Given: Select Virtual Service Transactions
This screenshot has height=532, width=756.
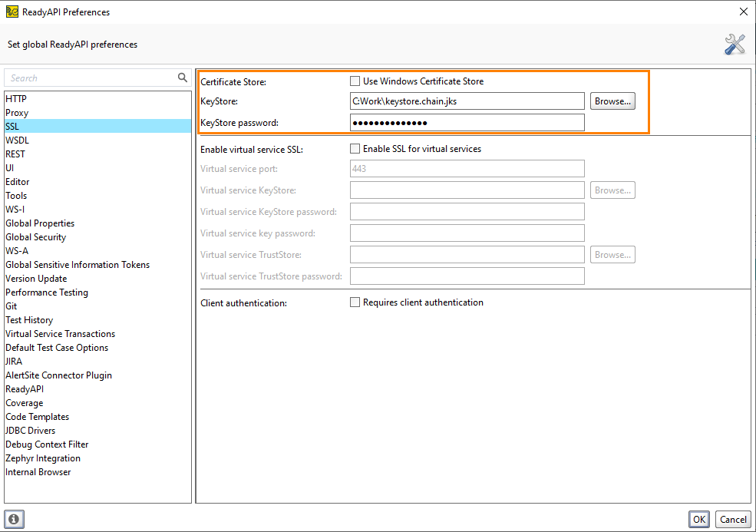Looking at the screenshot, I should coord(97,334).
